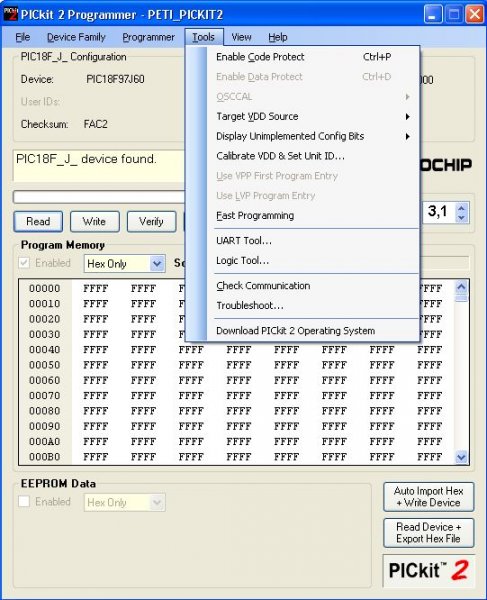This screenshot has height=600, width=487.
Task: Click Read Device + Export Hex File
Action: pos(428,533)
